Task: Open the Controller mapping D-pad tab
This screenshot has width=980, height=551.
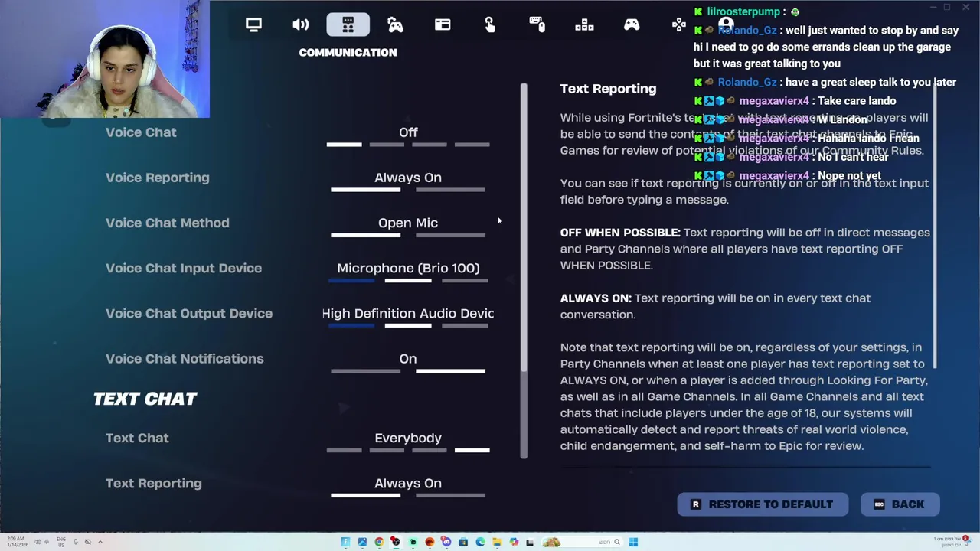Action: 679,25
